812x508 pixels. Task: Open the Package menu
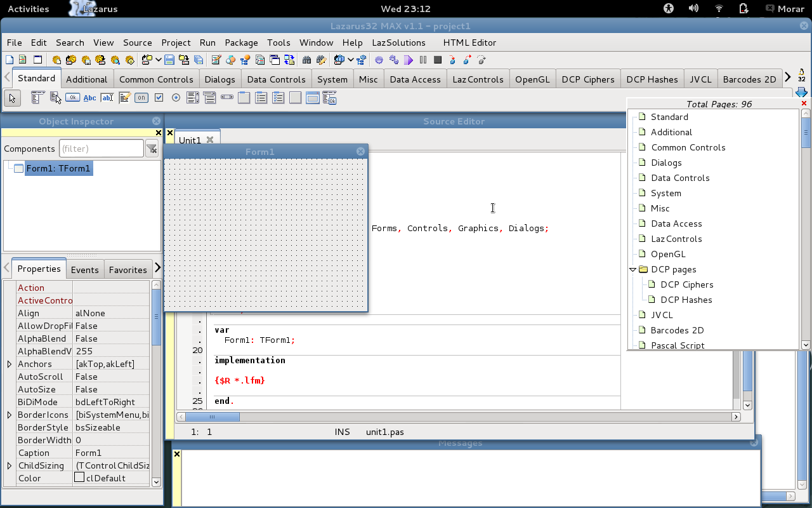click(x=241, y=43)
